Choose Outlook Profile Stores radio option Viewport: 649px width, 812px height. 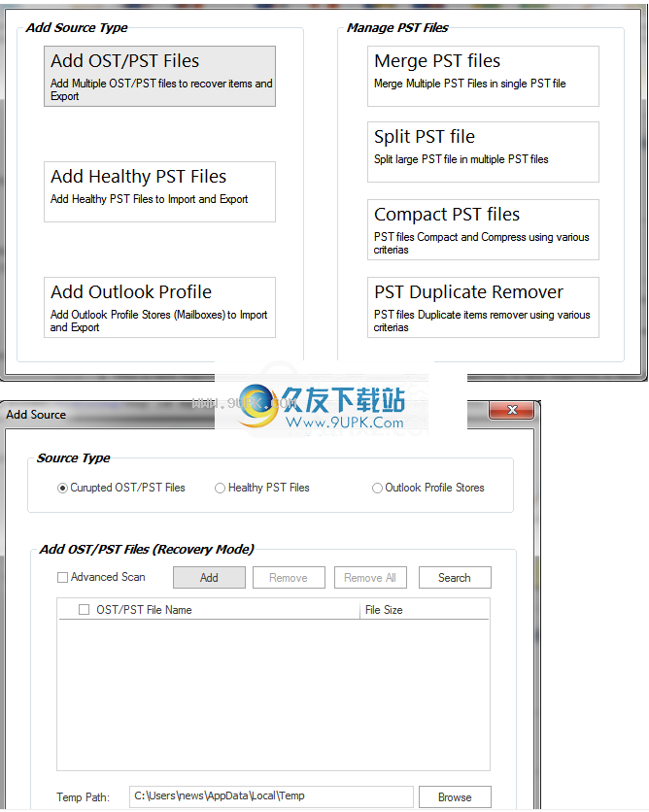(x=377, y=489)
